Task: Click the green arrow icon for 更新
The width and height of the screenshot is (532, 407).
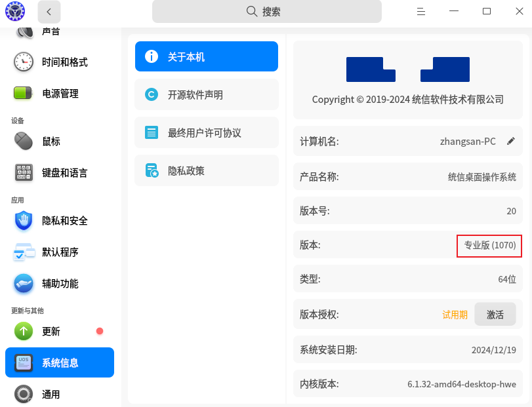Action: pyautogui.click(x=24, y=331)
